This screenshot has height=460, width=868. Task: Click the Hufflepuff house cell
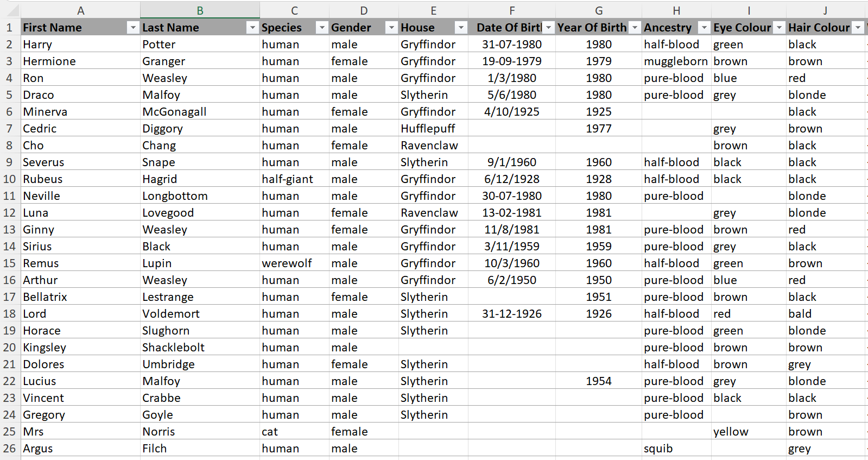pyautogui.click(x=433, y=129)
